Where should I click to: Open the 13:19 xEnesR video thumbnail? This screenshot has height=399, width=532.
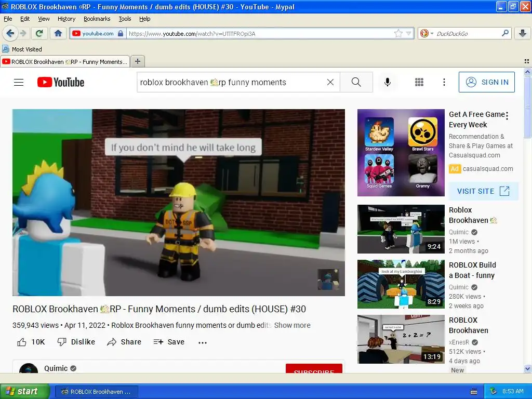coord(401,339)
